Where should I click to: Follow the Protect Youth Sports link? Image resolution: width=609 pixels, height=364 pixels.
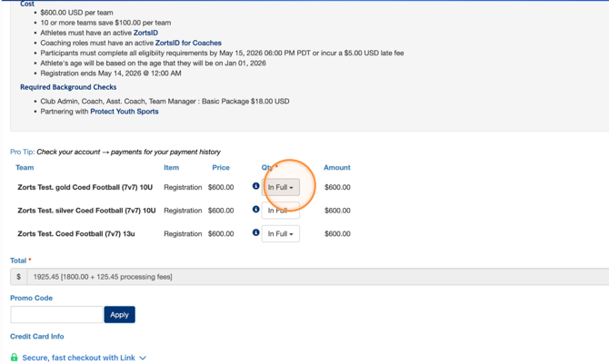(x=124, y=112)
